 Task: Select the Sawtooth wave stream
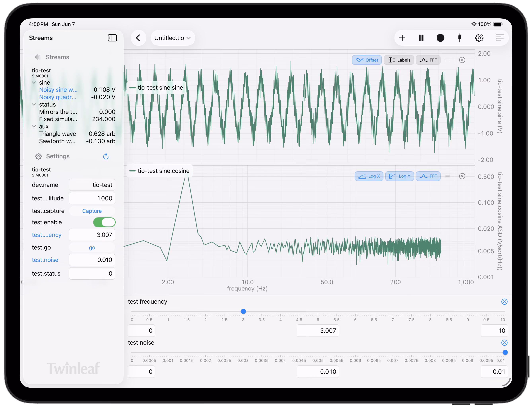77,141
